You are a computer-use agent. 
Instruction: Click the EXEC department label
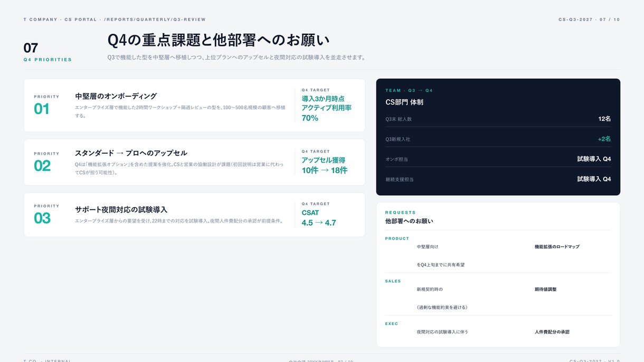tap(392, 324)
